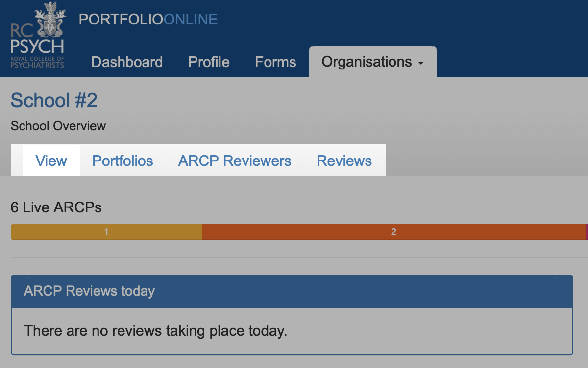Viewport: 588px width, 368px height.
Task: Click the School Overview subtitle text
Action: 58,126
